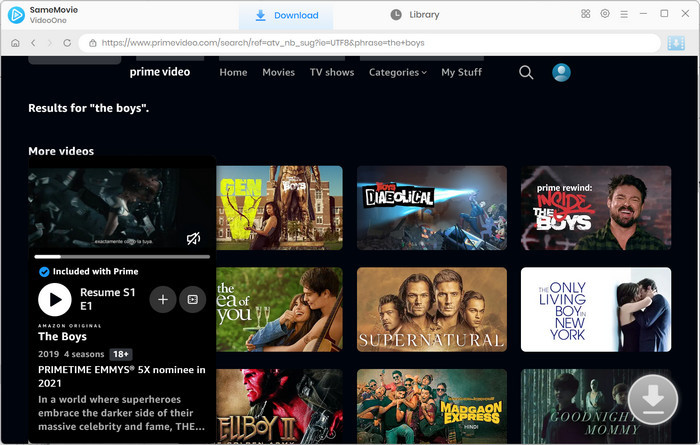700x445 pixels.
Task: Click the SameMovie app logo icon
Action: pos(16,15)
